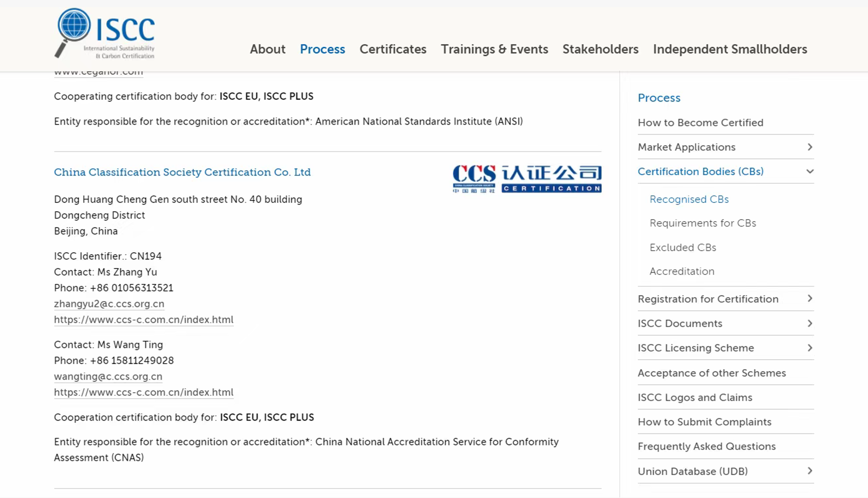
Task: Expand ISCC Licensing Scheme chevron
Action: tap(810, 348)
